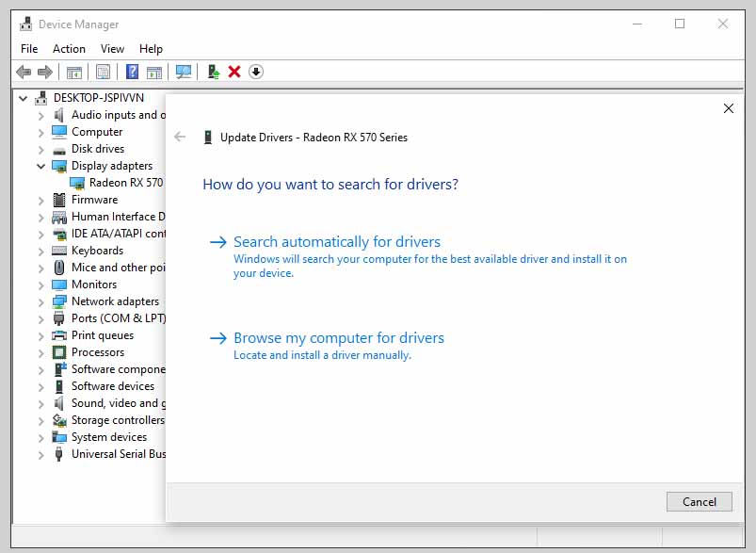Select the Scan for hardware changes icon
Image resolution: width=756 pixels, height=553 pixels.
(x=184, y=72)
